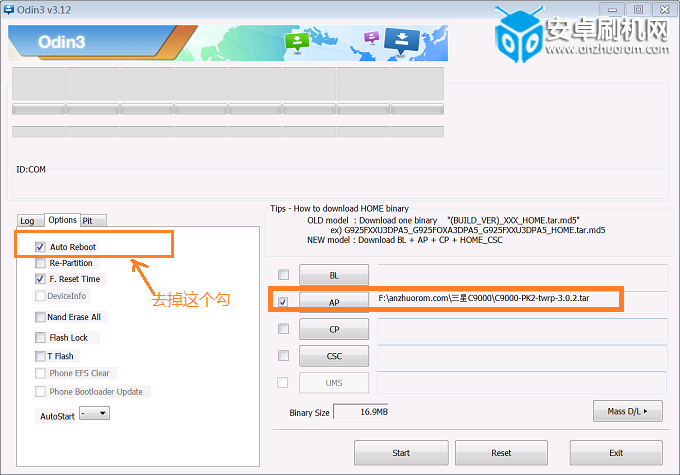Switch to the Log tab
Image resolution: width=680 pixels, height=475 pixels.
point(30,221)
